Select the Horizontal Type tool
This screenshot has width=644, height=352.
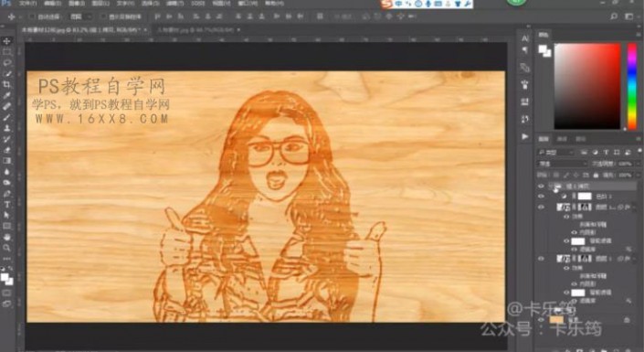pos(6,205)
